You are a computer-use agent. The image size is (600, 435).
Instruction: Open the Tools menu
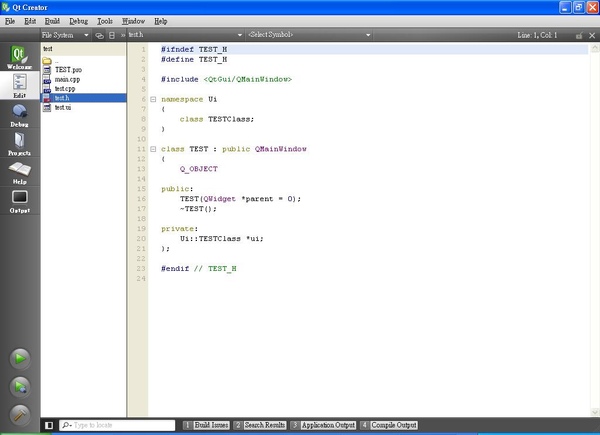tap(104, 20)
